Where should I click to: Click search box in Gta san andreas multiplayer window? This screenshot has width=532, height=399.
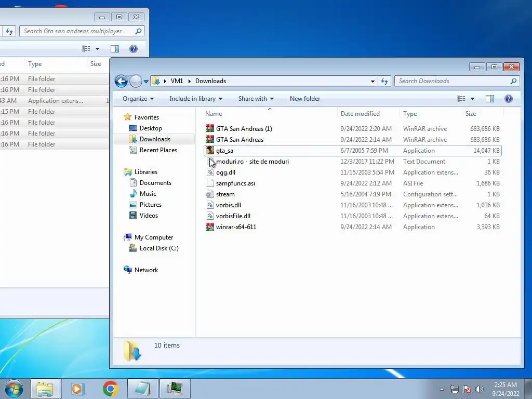[x=82, y=31]
